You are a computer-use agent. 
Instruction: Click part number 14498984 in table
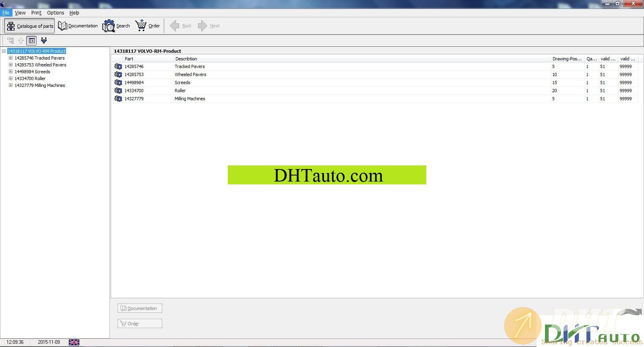click(134, 83)
